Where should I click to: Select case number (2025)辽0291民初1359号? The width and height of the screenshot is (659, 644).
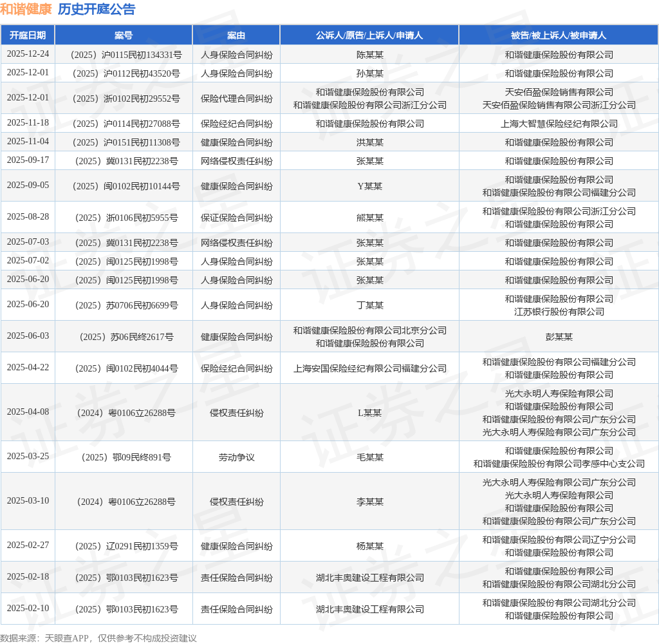[126, 546]
